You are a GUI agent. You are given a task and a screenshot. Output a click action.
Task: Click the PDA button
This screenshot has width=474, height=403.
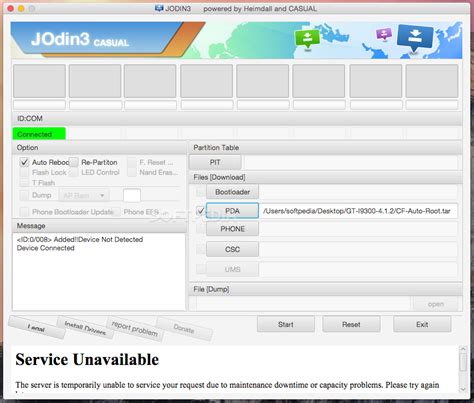click(232, 211)
